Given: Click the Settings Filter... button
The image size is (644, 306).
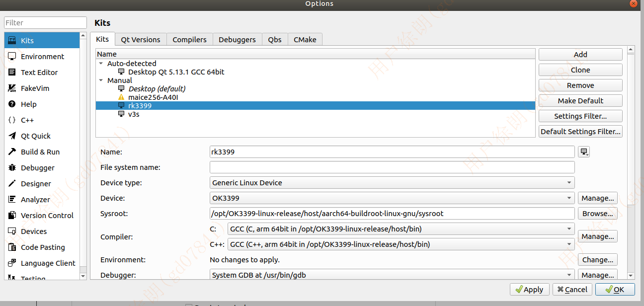Looking at the screenshot, I should 580,116.
